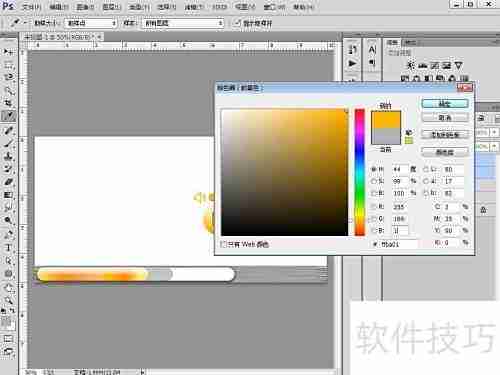
Task: Click the C cyan percentage field
Action: click(x=452, y=207)
